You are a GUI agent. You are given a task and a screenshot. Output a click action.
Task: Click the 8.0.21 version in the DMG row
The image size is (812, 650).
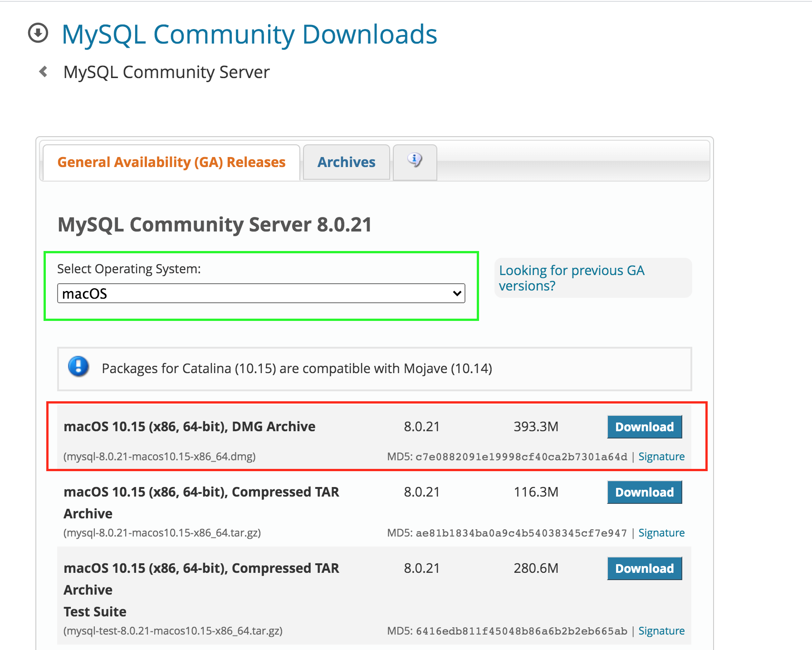click(422, 427)
